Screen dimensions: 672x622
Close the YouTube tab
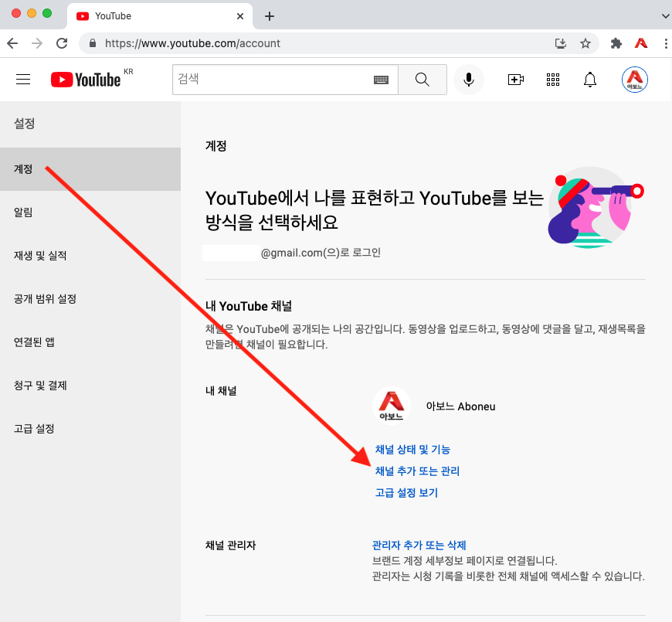(240, 16)
